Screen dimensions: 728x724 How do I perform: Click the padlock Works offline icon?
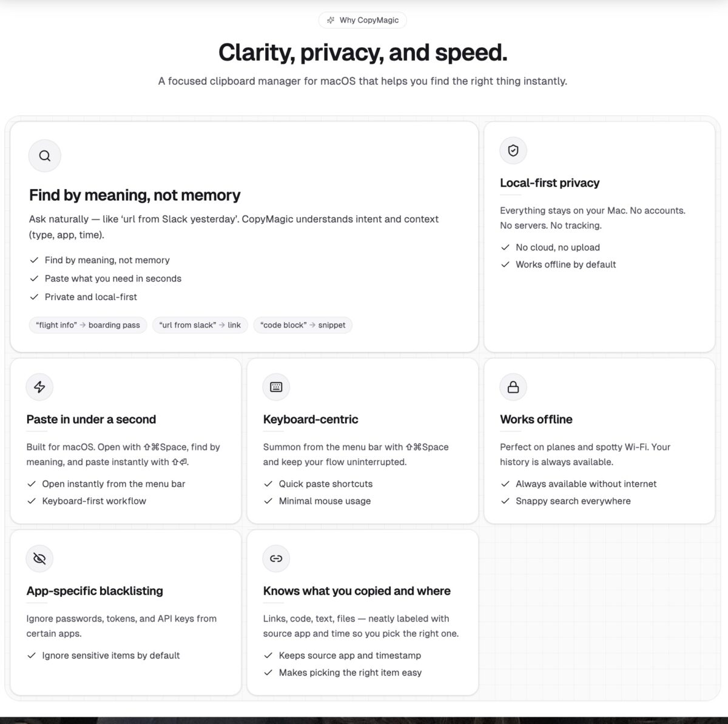click(x=513, y=387)
